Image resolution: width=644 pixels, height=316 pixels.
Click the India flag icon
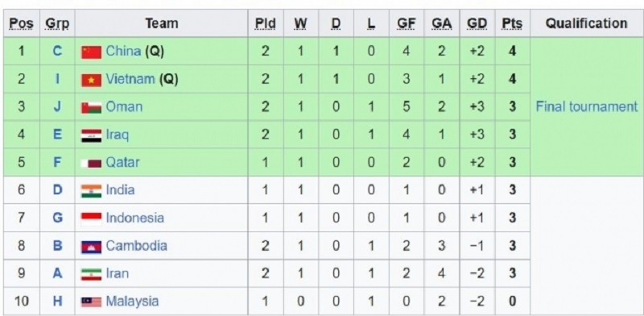[x=91, y=191]
